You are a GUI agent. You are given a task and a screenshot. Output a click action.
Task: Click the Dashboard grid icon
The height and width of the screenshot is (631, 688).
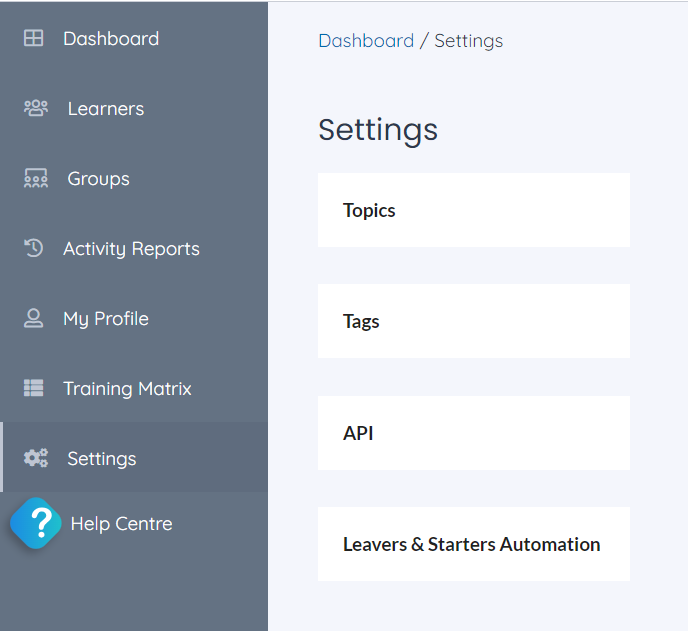click(33, 38)
